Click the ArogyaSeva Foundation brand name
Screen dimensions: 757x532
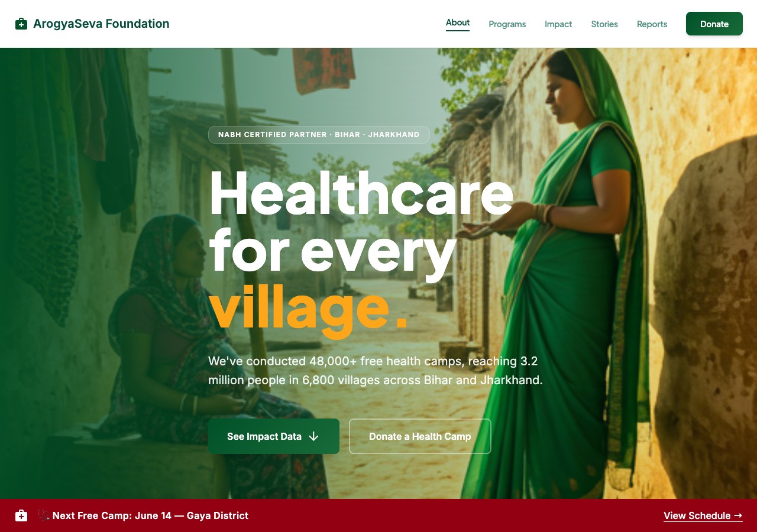(x=101, y=24)
